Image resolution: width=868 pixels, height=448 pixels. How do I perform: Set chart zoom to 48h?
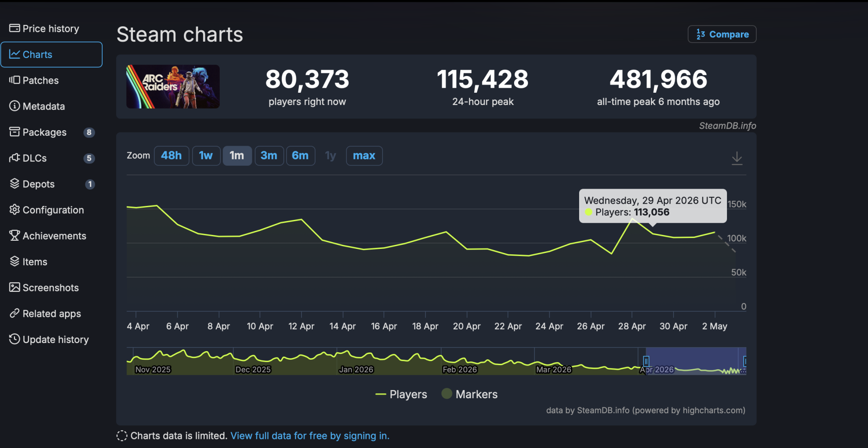(171, 156)
